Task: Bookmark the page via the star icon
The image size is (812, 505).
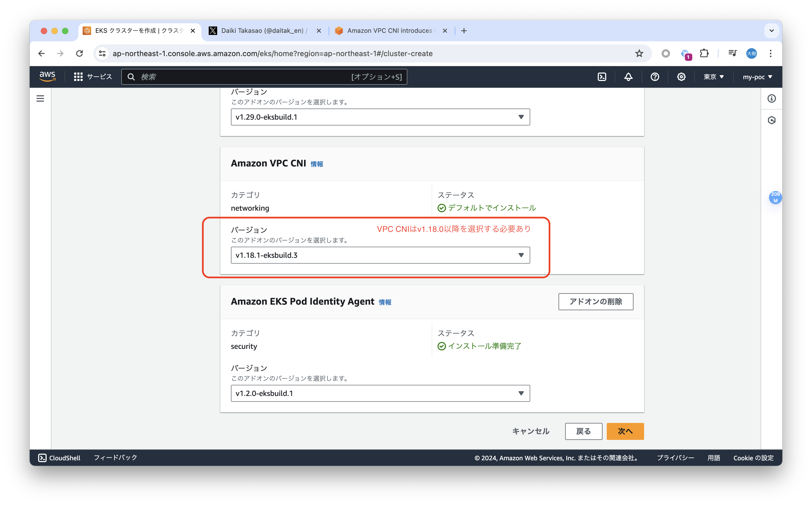Action: (639, 53)
